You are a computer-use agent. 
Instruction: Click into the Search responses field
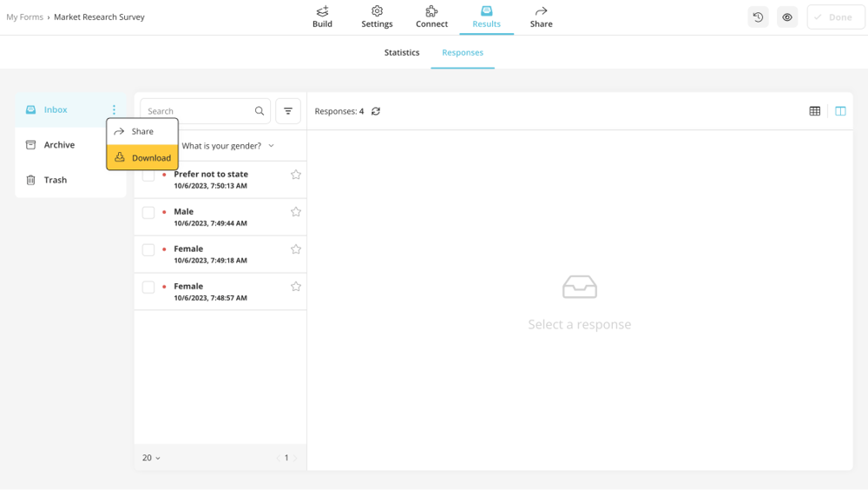[199, 111]
